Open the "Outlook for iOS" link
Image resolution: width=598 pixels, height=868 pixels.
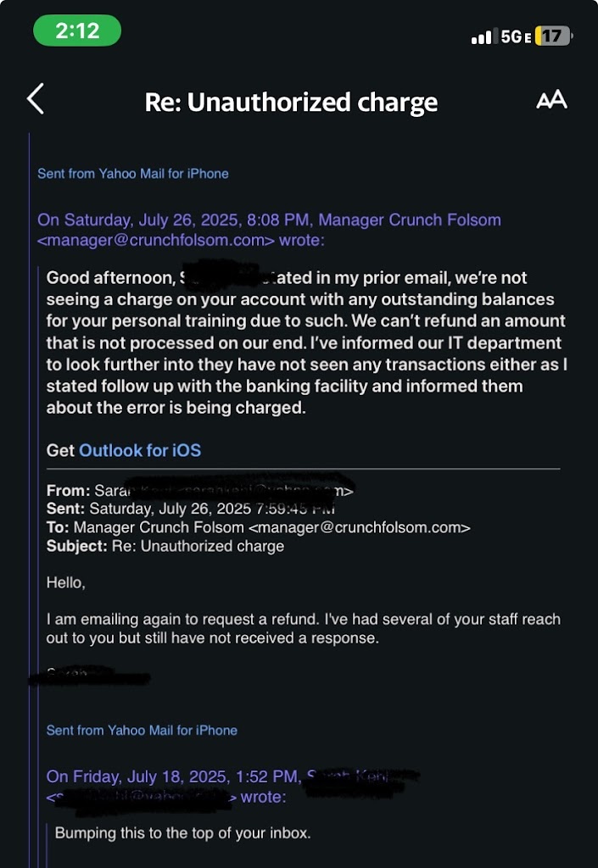(140, 450)
